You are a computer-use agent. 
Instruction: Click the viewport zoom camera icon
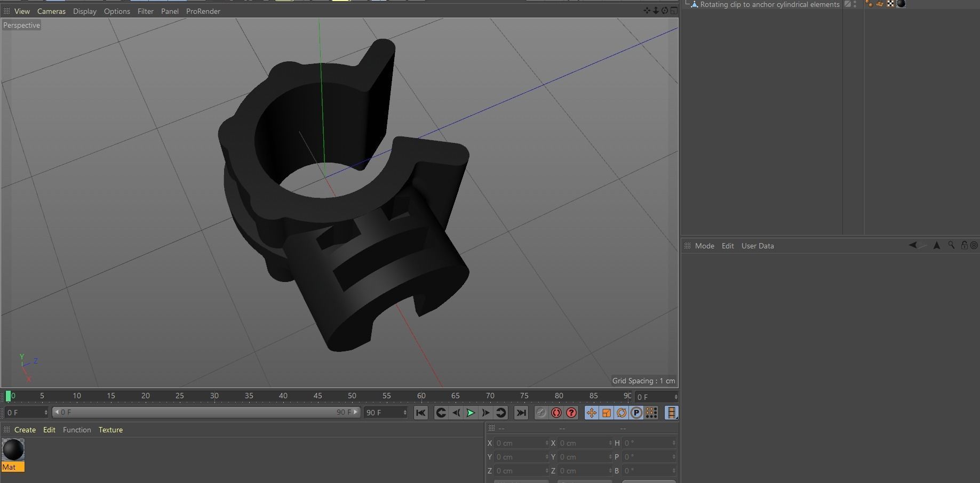point(656,11)
